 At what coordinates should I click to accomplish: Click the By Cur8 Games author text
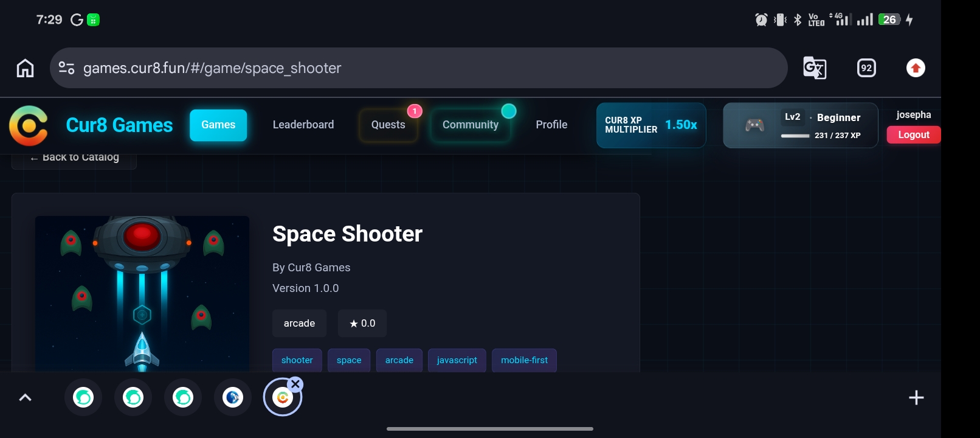311,268
